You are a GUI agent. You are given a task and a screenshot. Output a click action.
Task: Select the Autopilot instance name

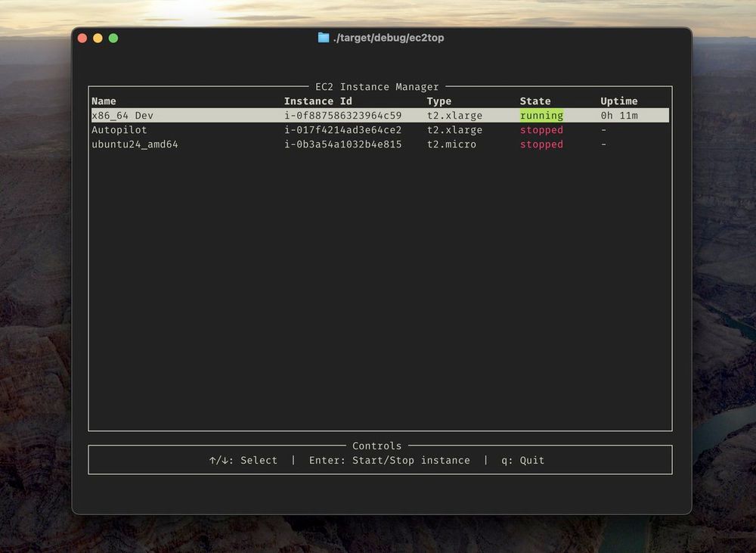pos(119,130)
